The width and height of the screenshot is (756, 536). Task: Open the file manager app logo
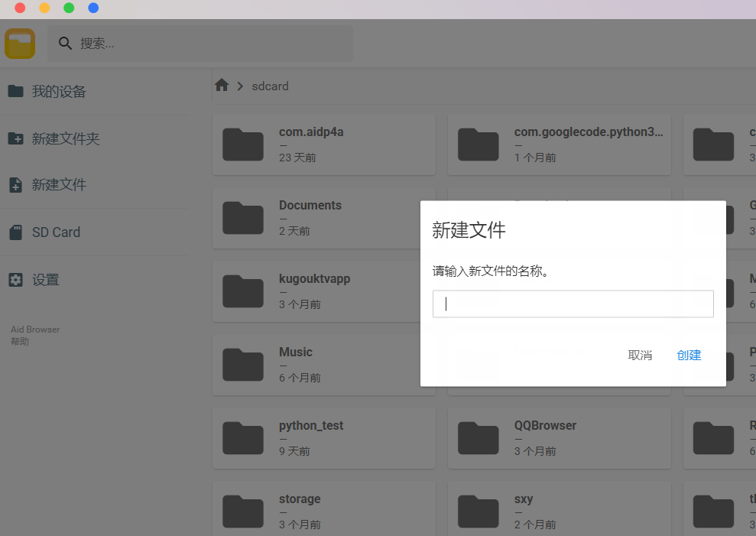(20, 44)
